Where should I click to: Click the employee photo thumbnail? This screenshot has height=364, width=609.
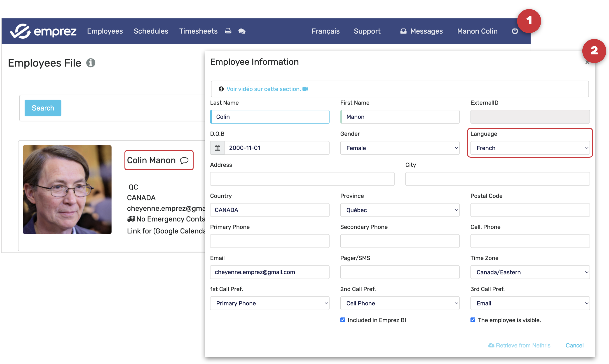(x=67, y=190)
